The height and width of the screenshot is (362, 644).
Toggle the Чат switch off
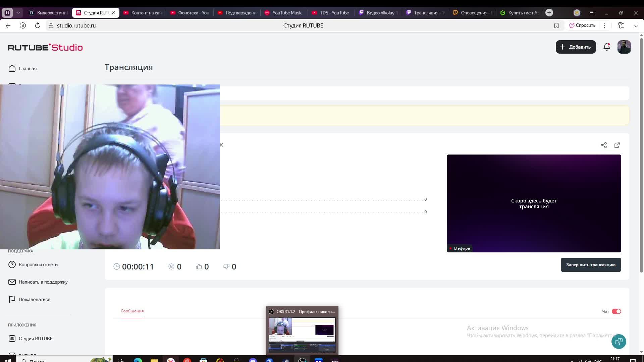[x=616, y=311]
